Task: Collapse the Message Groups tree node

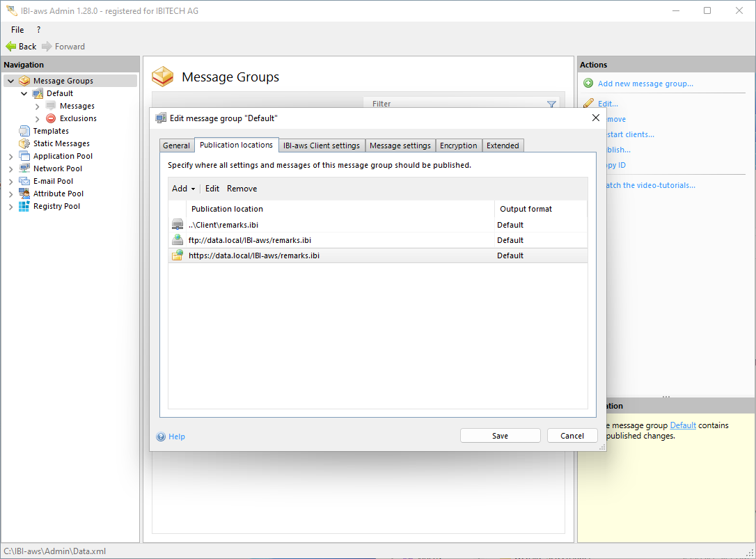Action: pos(10,81)
